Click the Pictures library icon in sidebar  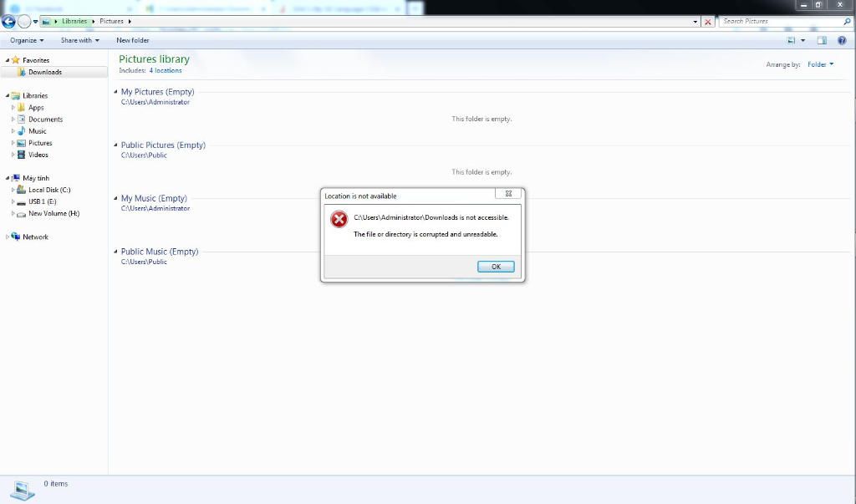coord(21,143)
